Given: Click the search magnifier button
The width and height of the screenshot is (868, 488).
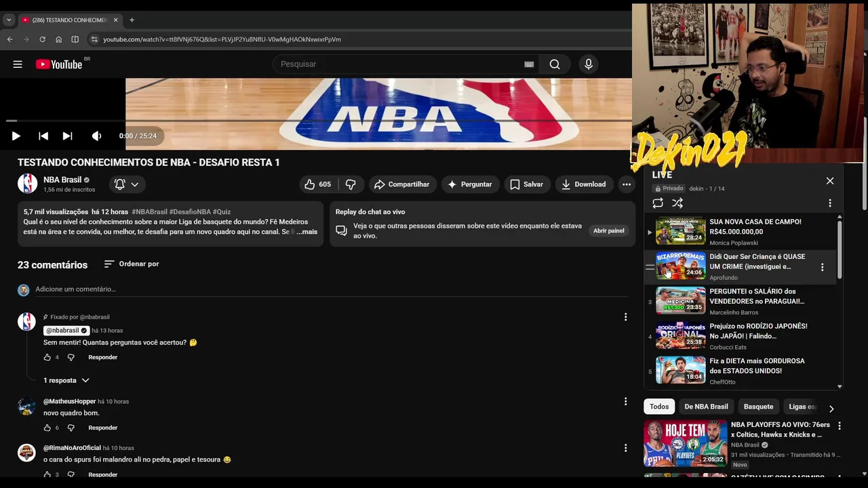Looking at the screenshot, I should [x=555, y=64].
